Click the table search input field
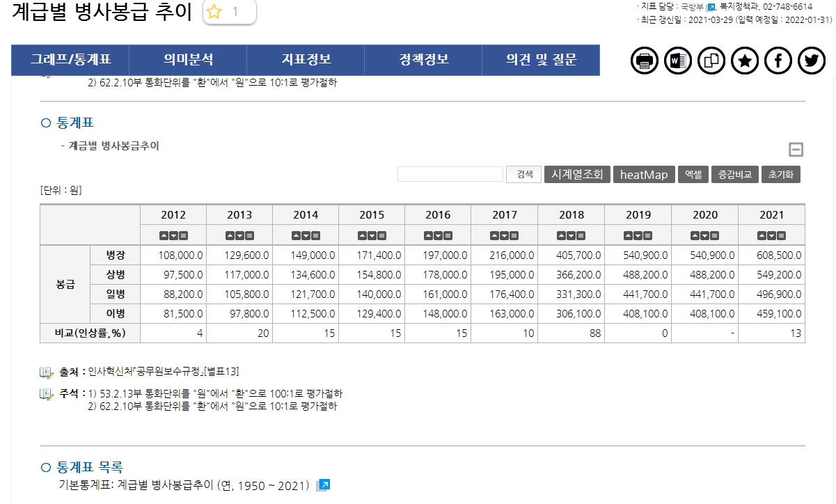This screenshot has height=504, width=836. pos(450,174)
